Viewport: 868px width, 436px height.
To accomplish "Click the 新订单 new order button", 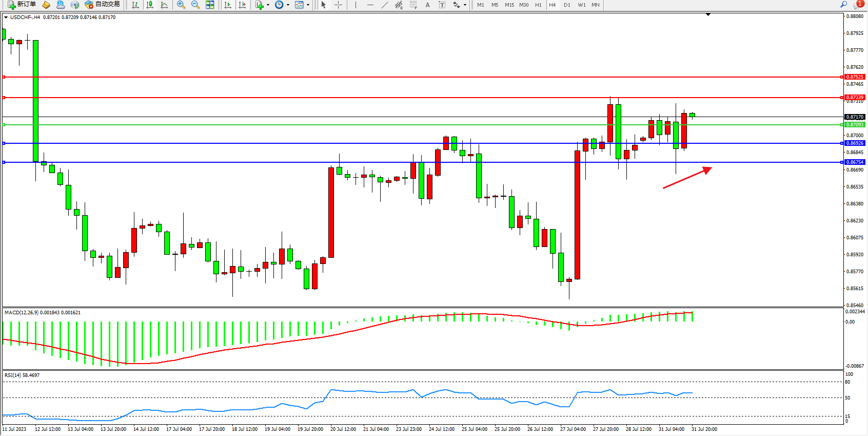I will 22,5.
